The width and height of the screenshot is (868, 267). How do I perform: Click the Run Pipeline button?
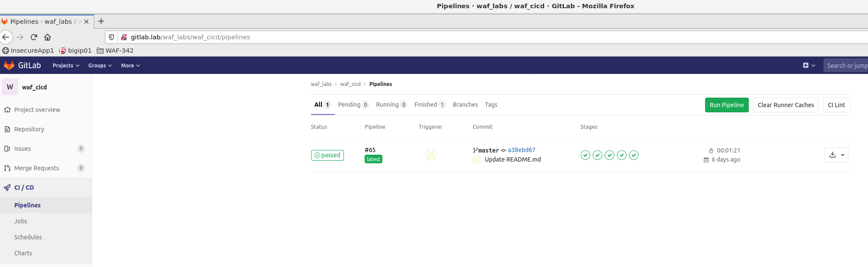coord(727,105)
